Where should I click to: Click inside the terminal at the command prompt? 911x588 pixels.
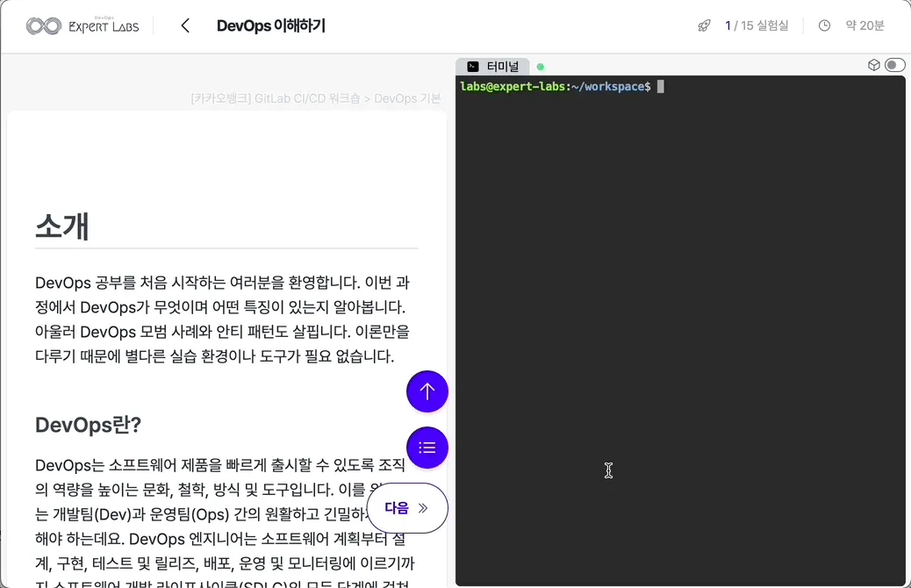coord(661,87)
